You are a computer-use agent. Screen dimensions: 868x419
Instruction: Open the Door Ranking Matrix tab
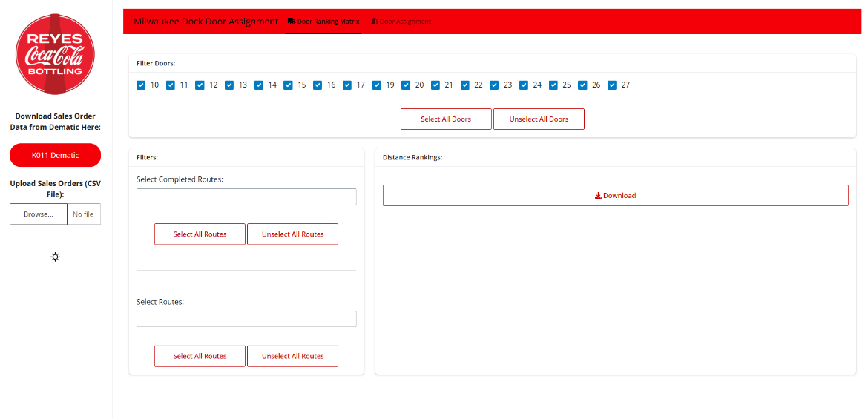tap(328, 22)
